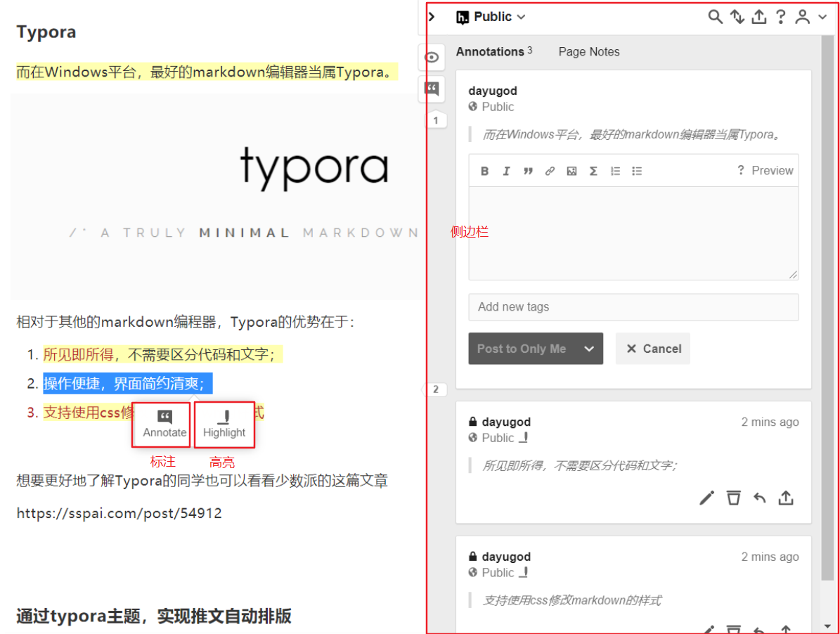Click the heading 通过typora主题，实现推文自动排版
This screenshot has width=840, height=634.
(154, 616)
